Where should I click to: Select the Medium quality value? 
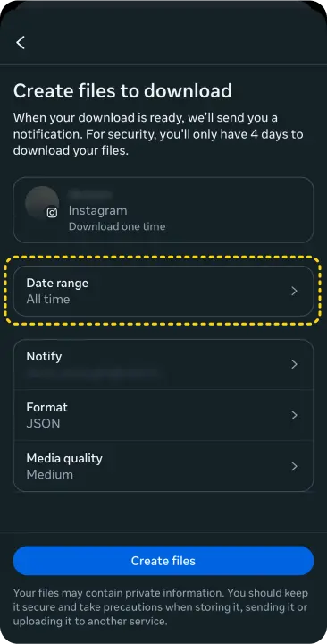pyautogui.click(x=50, y=474)
